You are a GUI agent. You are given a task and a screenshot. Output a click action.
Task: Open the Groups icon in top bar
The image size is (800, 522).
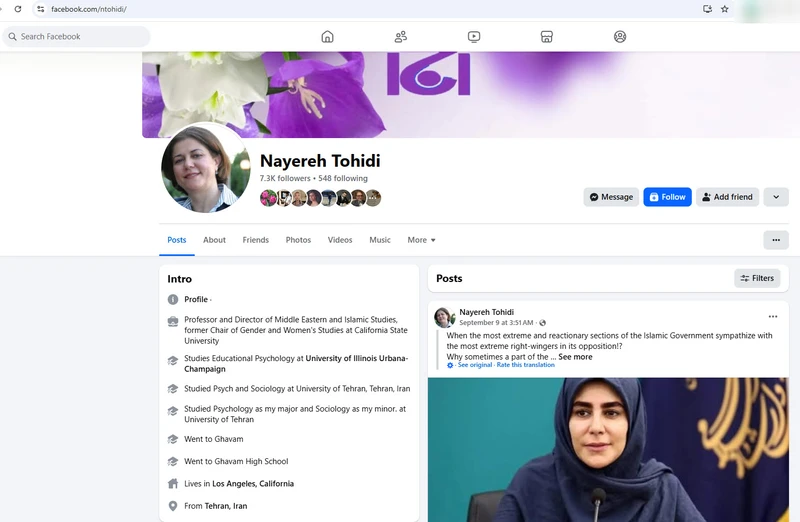[x=620, y=37]
